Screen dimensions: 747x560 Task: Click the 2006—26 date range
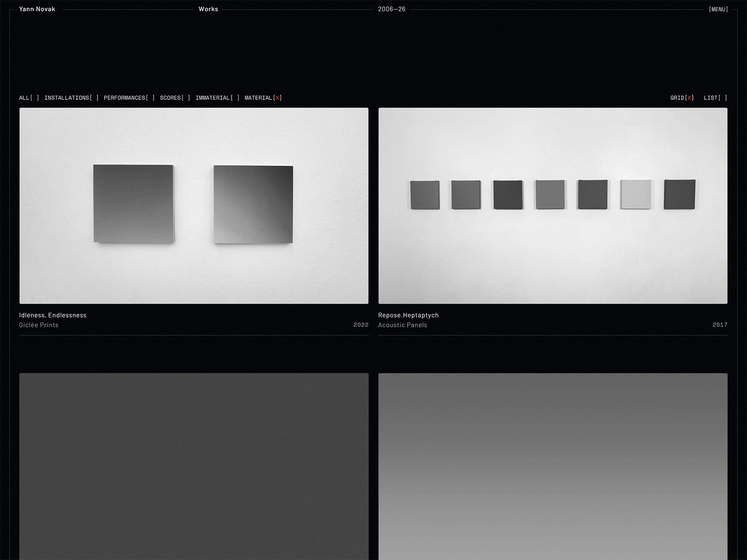(392, 9)
